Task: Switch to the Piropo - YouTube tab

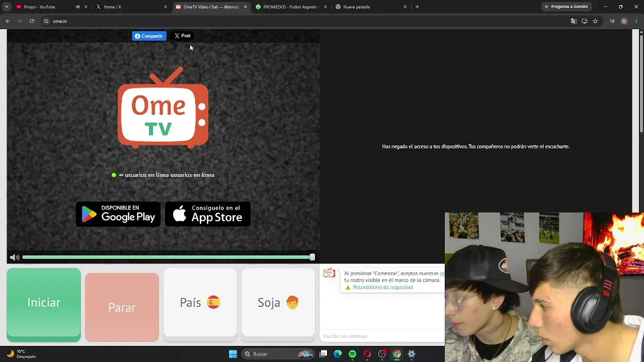Action: [x=44, y=7]
